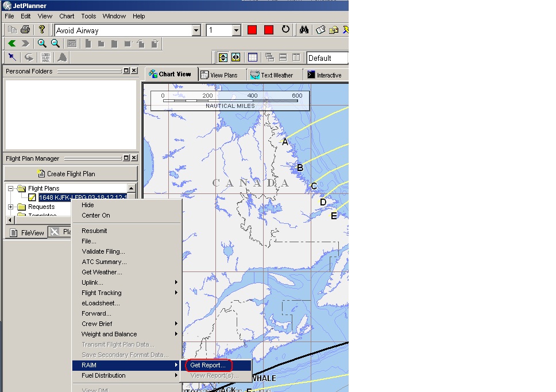Open the Avoid Airway dropdown list

pyautogui.click(x=196, y=30)
